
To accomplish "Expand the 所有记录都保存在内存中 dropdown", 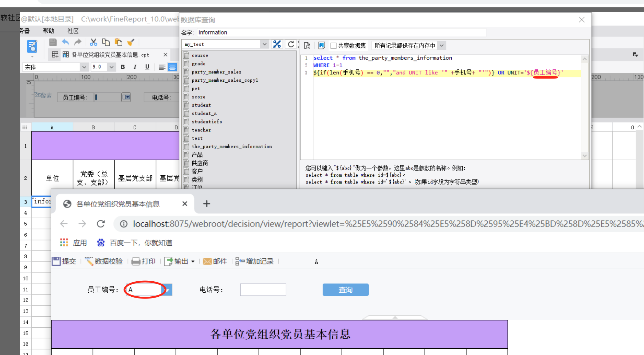I will [x=409, y=46].
